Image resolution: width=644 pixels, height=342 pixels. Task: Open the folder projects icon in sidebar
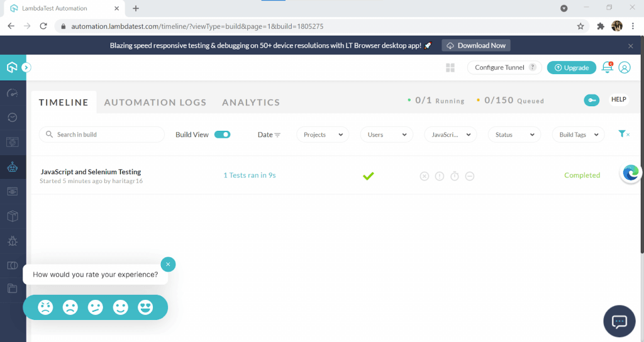tap(13, 288)
